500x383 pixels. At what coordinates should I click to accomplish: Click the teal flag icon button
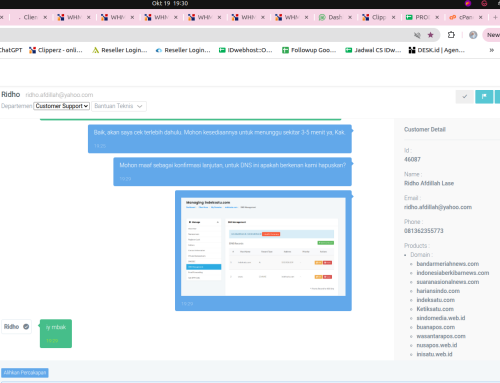click(x=484, y=97)
